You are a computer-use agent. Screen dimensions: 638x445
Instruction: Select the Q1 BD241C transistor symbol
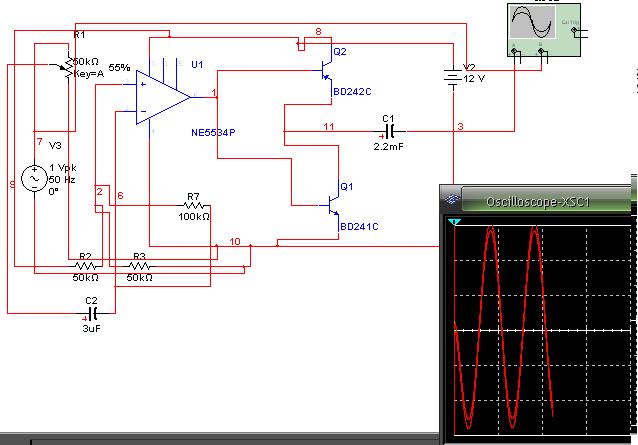coord(334,206)
